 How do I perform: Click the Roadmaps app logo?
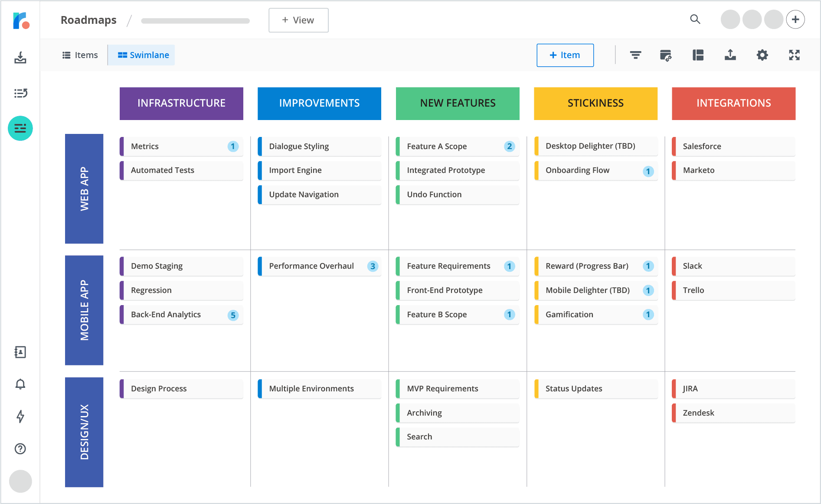tap(20, 20)
